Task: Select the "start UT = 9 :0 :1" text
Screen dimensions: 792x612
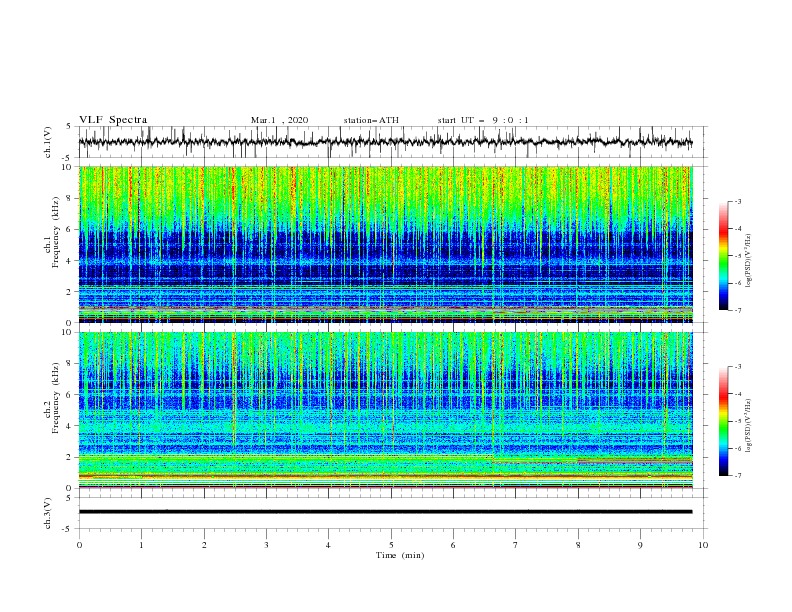Action: point(483,120)
